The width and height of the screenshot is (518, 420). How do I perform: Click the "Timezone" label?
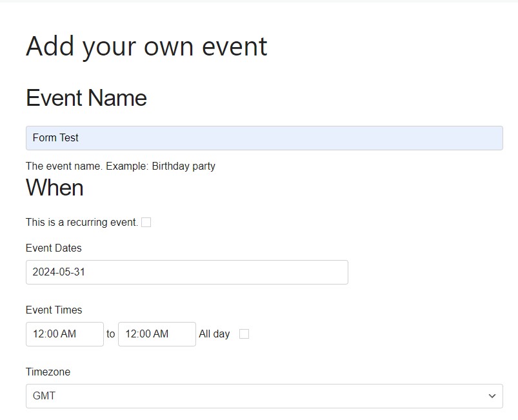(x=48, y=372)
